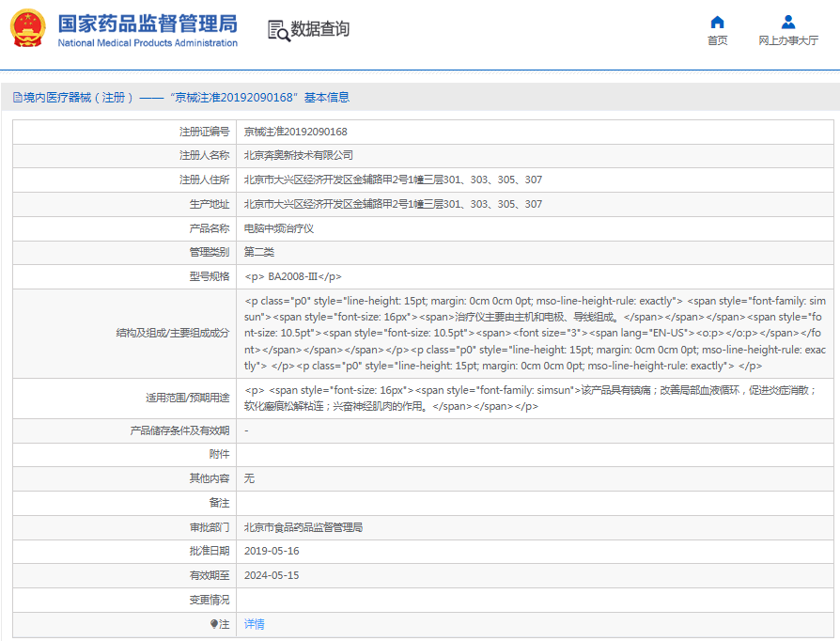Click the 其他内容 row label

(209, 478)
